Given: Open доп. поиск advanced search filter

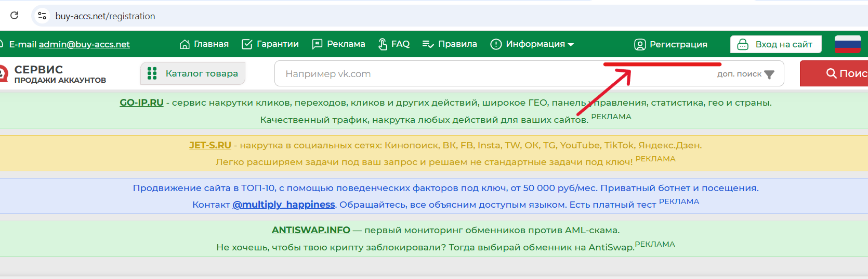Looking at the screenshot, I should click(x=745, y=74).
